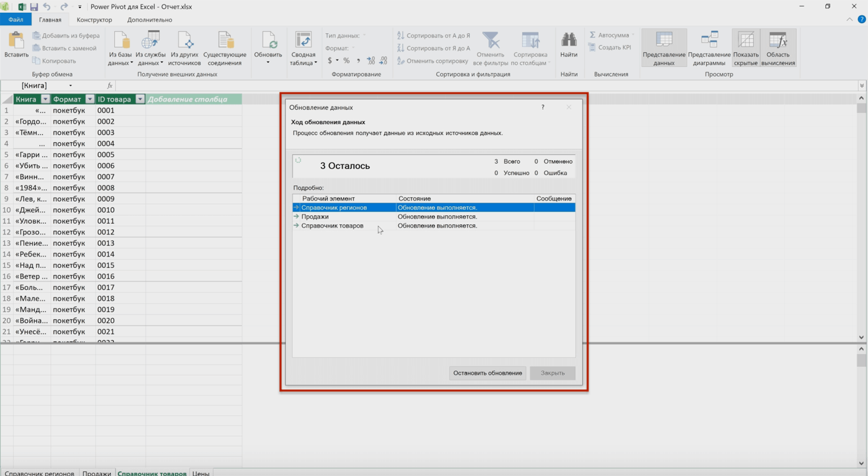Select Справочник товаров row in dialog
868x476 pixels.
433,226
